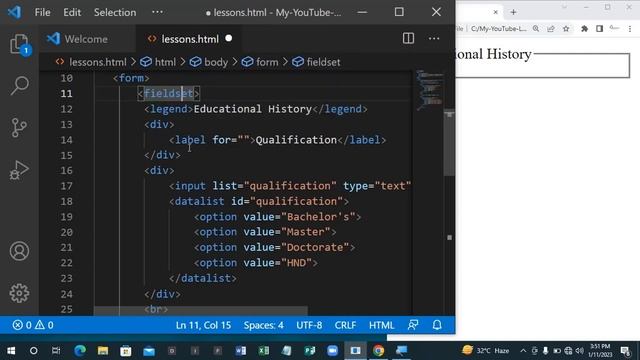Open editor More Actions ellipsis

coord(434,39)
